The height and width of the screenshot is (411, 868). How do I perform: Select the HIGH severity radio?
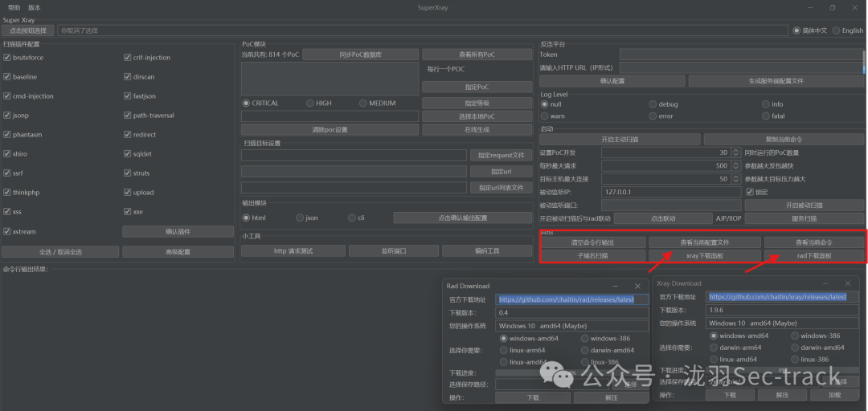click(310, 103)
